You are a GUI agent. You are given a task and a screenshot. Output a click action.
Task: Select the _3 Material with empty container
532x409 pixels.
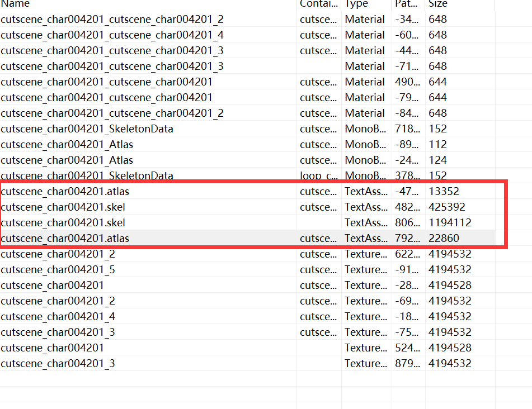(112, 66)
